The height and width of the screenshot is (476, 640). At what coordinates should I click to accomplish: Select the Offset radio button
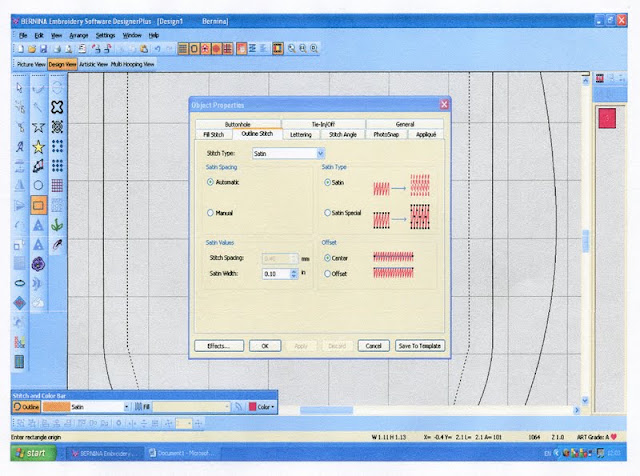(327, 274)
